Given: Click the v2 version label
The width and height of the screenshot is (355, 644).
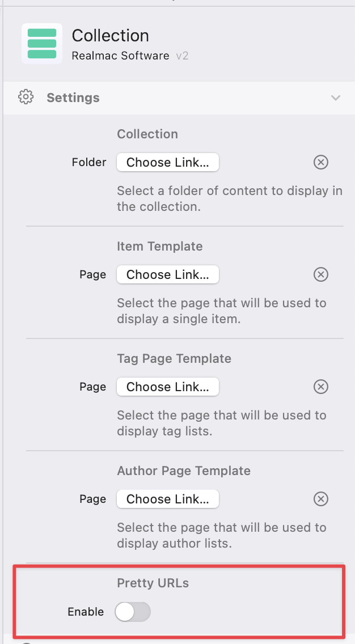Looking at the screenshot, I should coord(182,56).
